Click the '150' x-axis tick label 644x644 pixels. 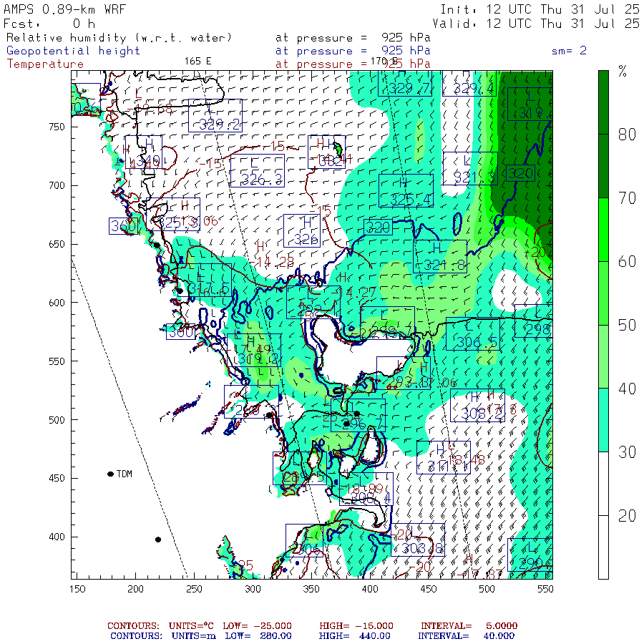tap(77, 589)
